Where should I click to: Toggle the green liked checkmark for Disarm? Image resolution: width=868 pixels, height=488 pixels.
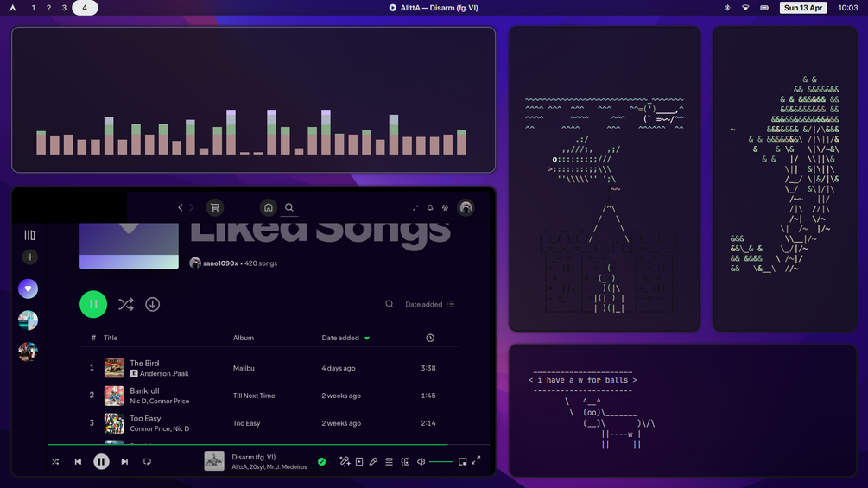pyautogui.click(x=321, y=461)
